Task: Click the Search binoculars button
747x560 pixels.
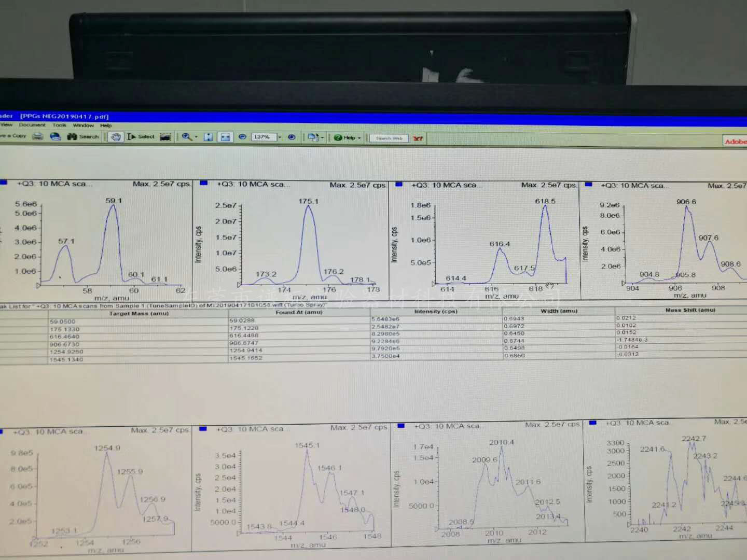Action: click(83, 136)
